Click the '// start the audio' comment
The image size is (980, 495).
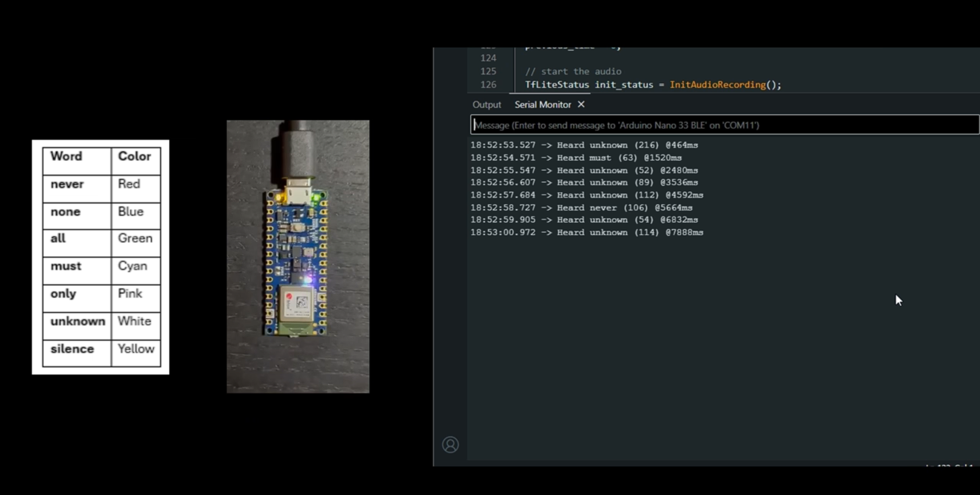tap(573, 71)
